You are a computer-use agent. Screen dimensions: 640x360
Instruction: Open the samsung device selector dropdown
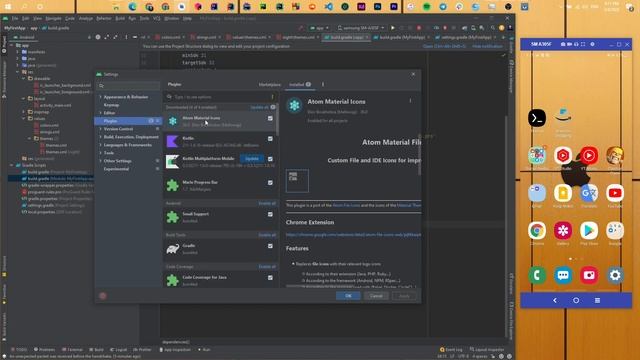[361, 28]
